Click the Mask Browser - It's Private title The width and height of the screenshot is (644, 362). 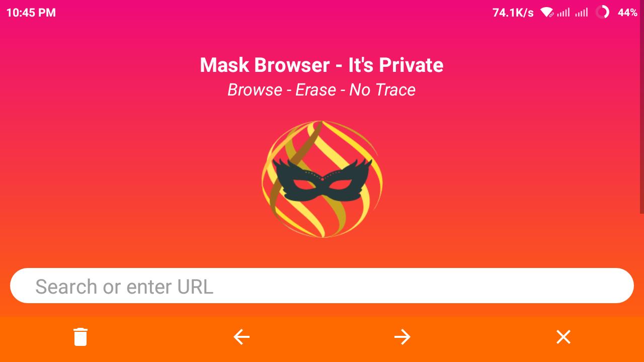[x=321, y=65]
